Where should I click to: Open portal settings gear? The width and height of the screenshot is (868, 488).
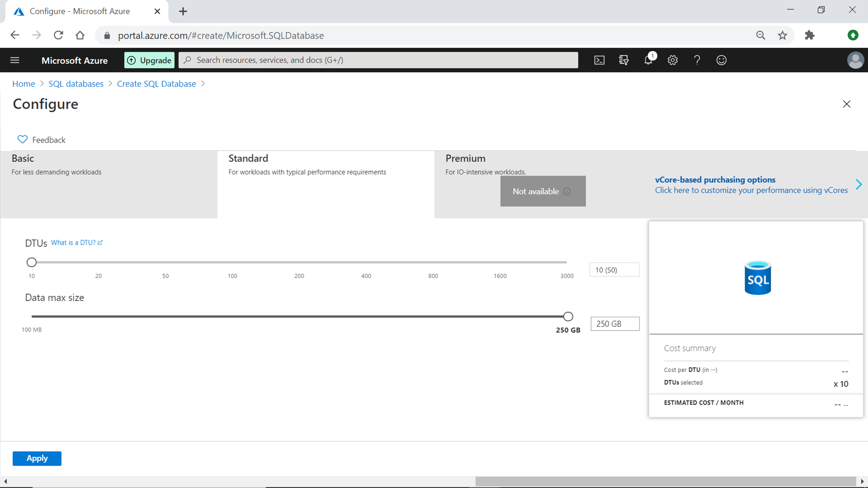click(673, 60)
